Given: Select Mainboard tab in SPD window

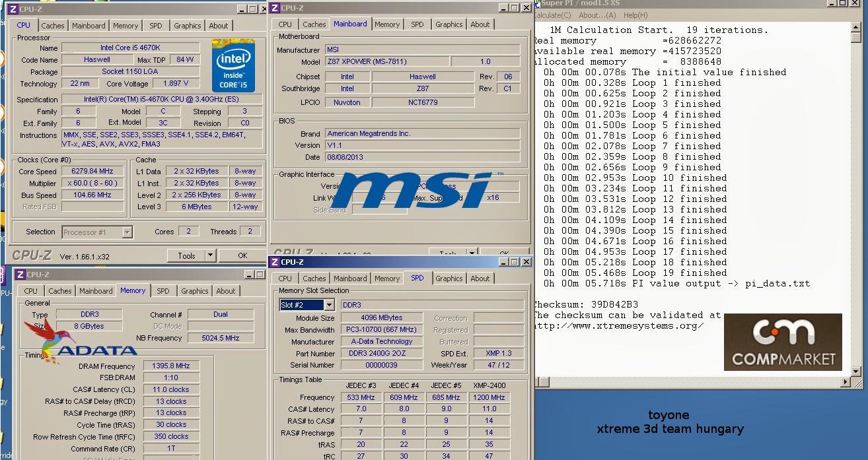Looking at the screenshot, I should coord(350,279).
